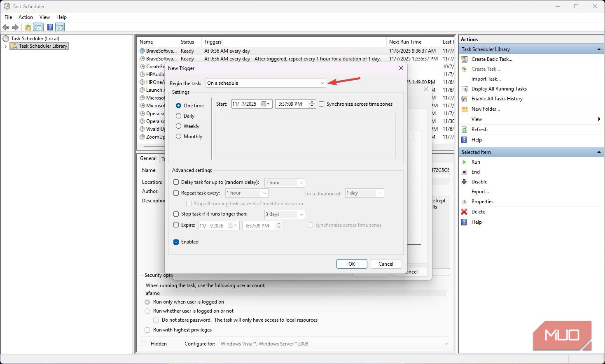The image size is (605, 364).
Task: Click the Start time spinner arrows
Action: click(312, 104)
